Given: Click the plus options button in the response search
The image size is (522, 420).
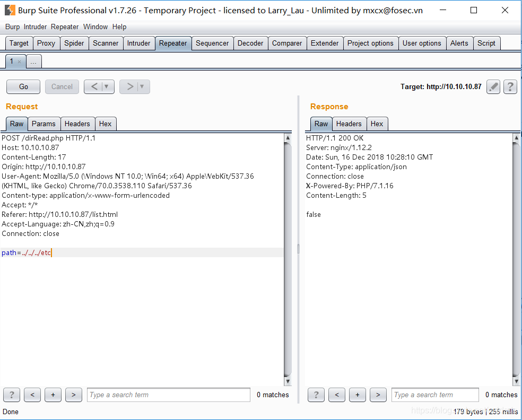Looking at the screenshot, I should coord(357,395).
